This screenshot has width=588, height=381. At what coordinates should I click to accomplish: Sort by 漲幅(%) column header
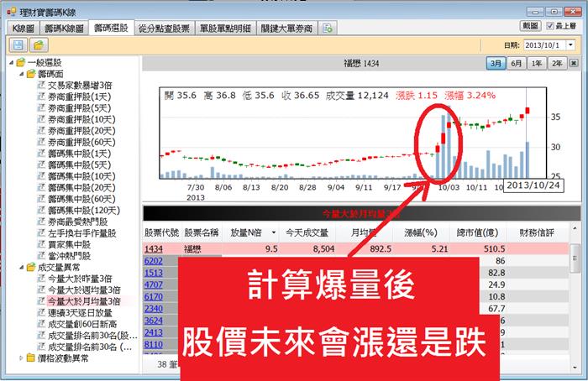pyautogui.click(x=421, y=232)
